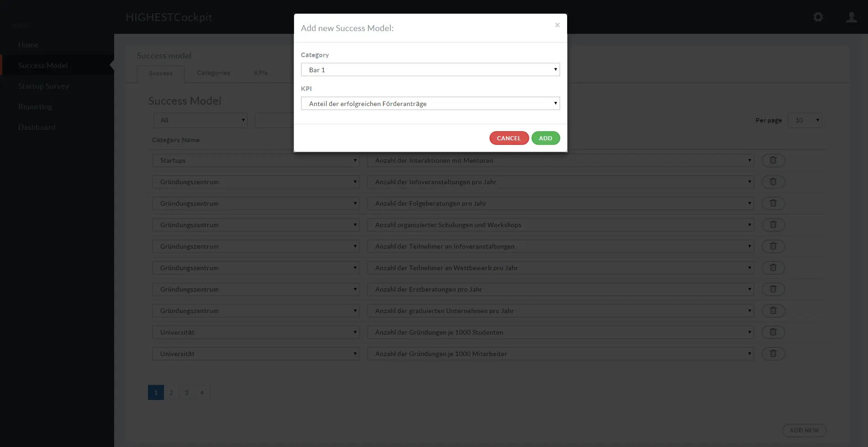Image resolution: width=868 pixels, height=447 pixels.
Task: Switch to the Categories tab
Action: (x=213, y=73)
